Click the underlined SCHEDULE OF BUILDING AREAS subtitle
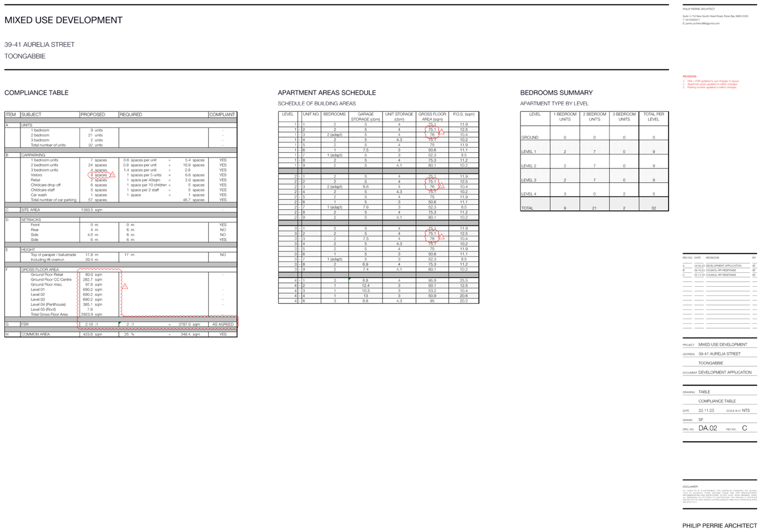Image resolution: width=761 pixels, height=532 pixels. click(x=316, y=104)
